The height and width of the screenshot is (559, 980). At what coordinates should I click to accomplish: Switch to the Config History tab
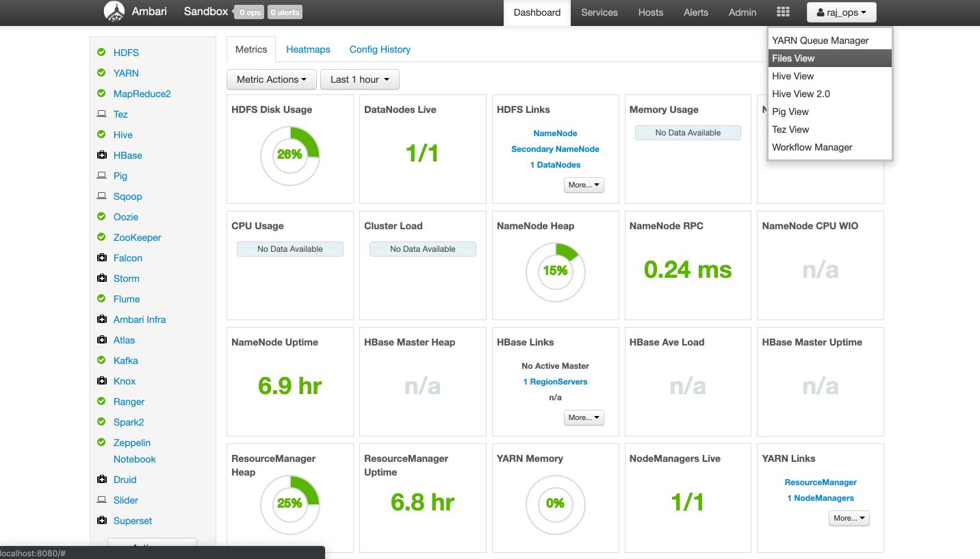[380, 49]
